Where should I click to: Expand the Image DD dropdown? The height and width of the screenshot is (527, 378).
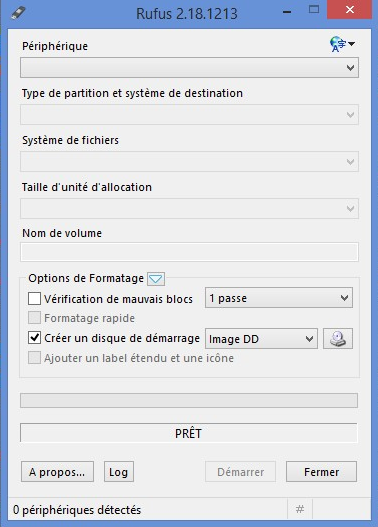261,339
